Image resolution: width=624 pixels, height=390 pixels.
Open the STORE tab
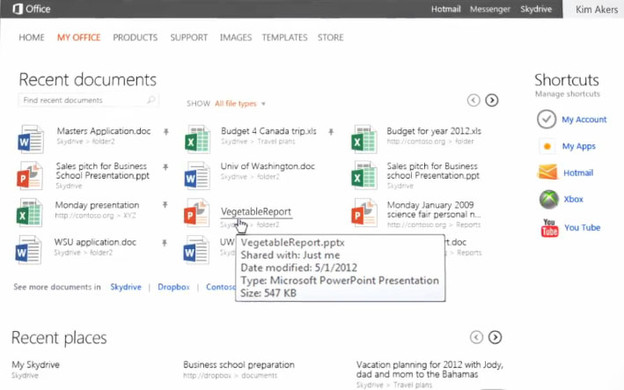tap(331, 37)
